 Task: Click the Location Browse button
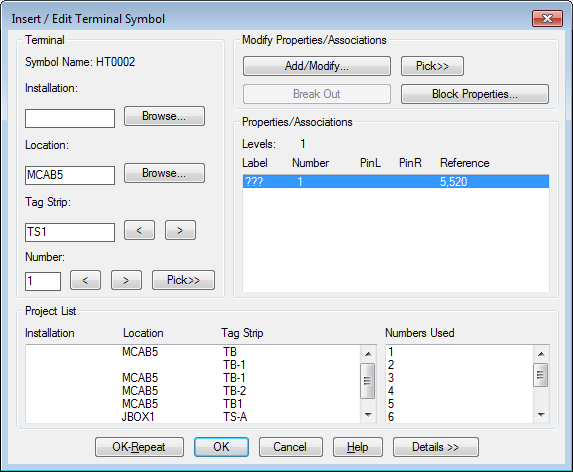tap(164, 173)
